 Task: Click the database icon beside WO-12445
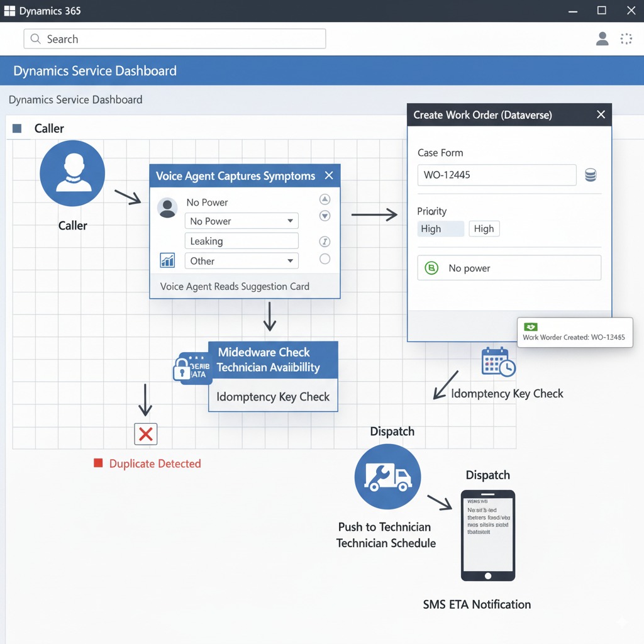[x=591, y=175]
